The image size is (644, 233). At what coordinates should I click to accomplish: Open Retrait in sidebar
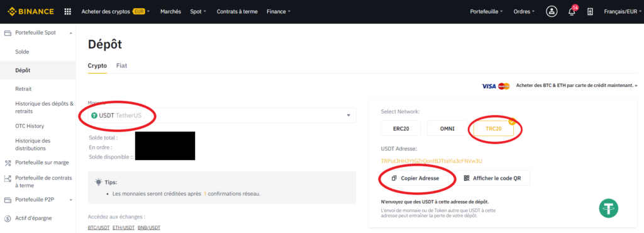(23, 89)
